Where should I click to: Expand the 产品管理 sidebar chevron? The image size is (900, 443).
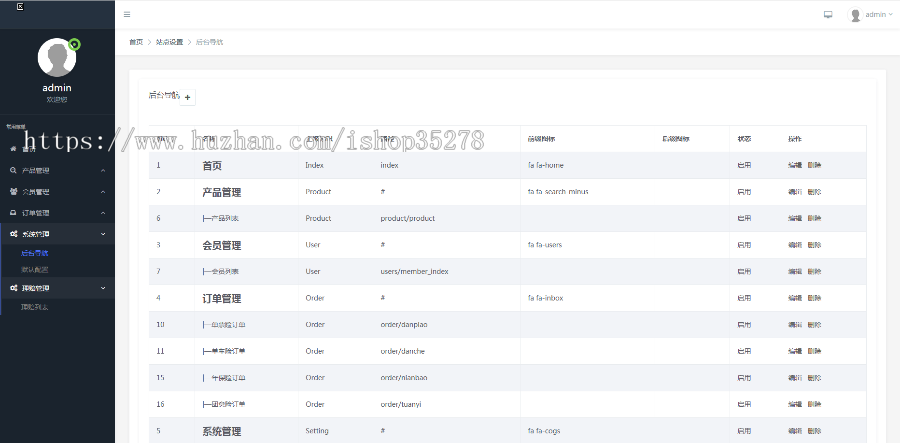tap(103, 171)
